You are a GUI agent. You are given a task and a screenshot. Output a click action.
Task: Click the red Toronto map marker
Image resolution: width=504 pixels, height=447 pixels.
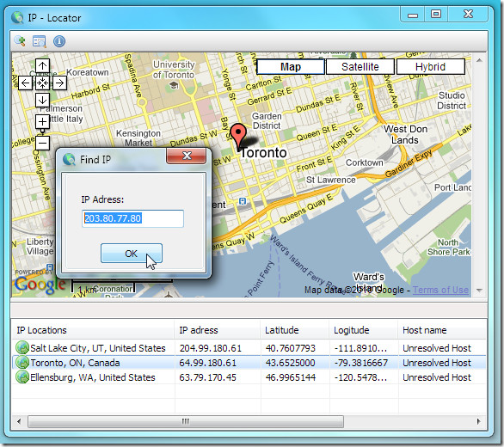pyautogui.click(x=238, y=135)
